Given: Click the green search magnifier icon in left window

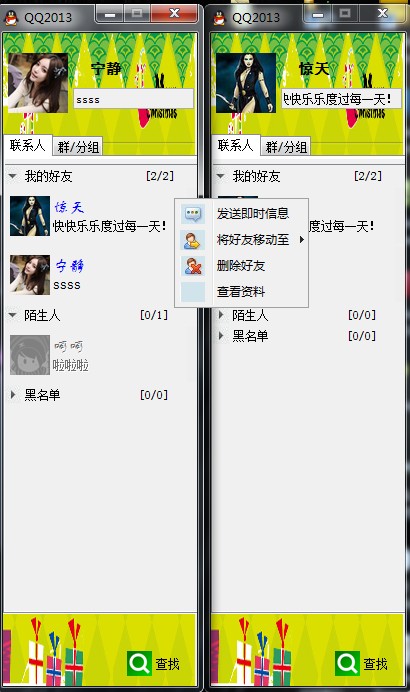Looking at the screenshot, I should 139,663.
